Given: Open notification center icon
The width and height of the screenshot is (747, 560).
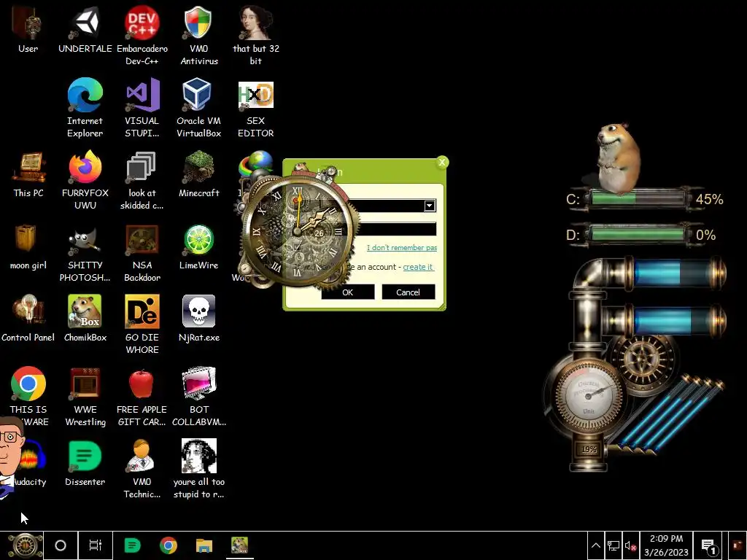Looking at the screenshot, I should point(709,545).
